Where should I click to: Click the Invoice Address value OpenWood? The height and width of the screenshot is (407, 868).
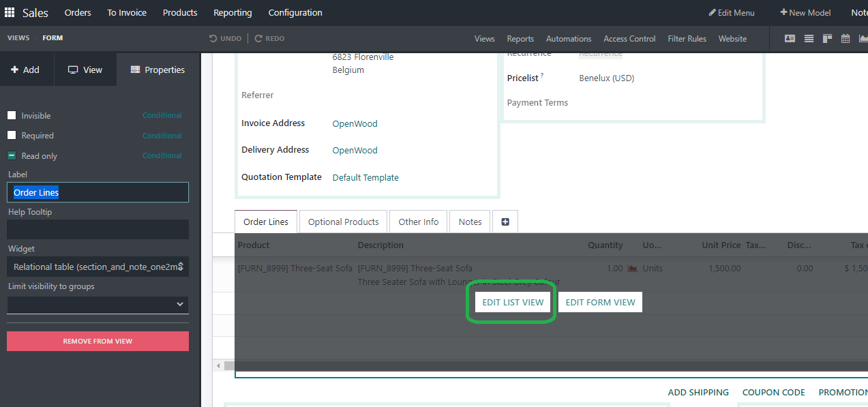pos(355,123)
